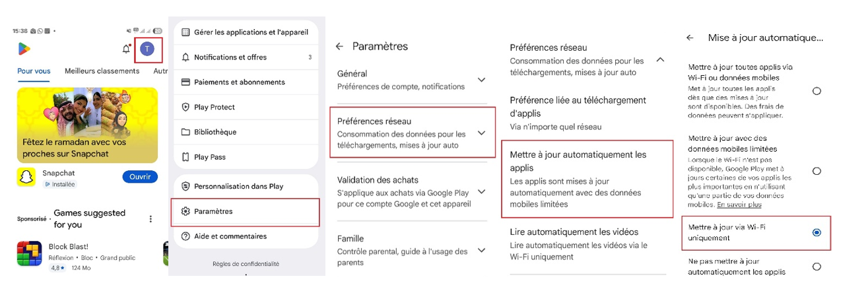The height and width of the screenshot is (295, 868).
Task: Tap the Google Play logo
Action: tap(24, 49)
